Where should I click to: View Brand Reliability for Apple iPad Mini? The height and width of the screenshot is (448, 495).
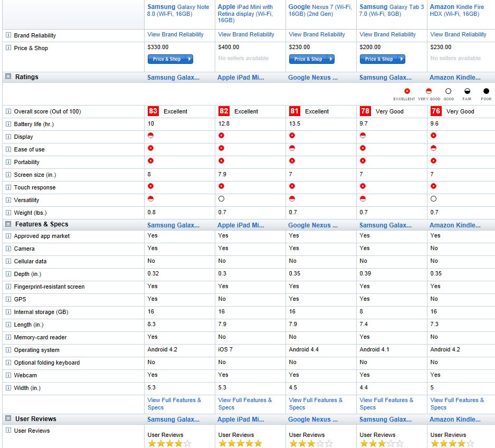pyautogui.click(x=246, y=34)
